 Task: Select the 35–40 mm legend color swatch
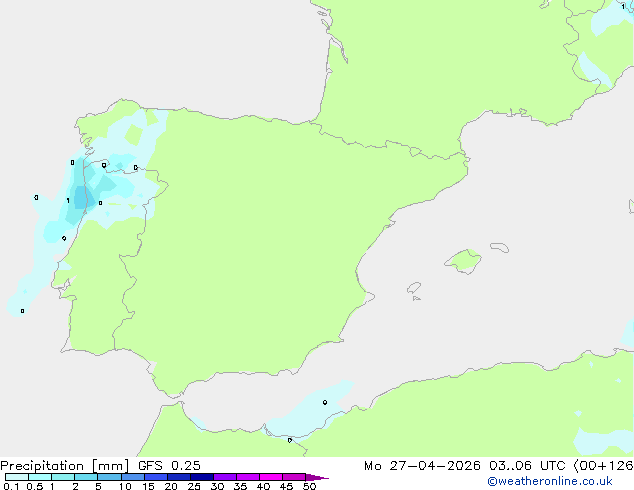[247, 477]
